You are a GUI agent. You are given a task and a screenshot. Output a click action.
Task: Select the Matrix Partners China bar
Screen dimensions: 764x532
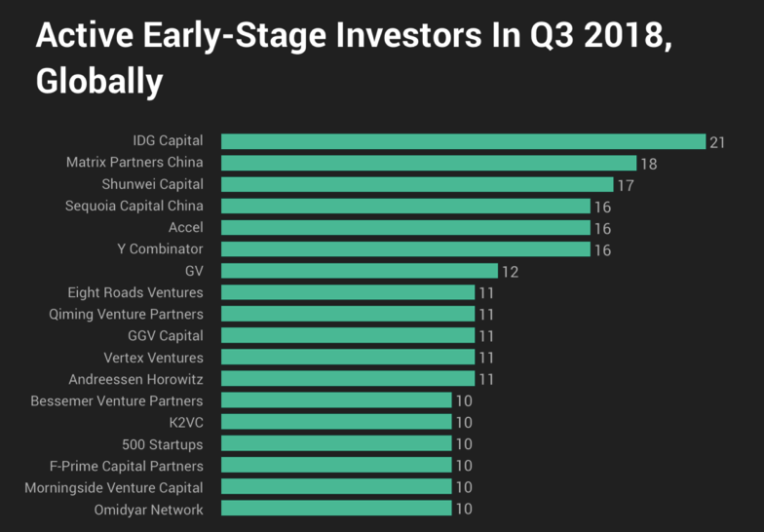[429, 163]
